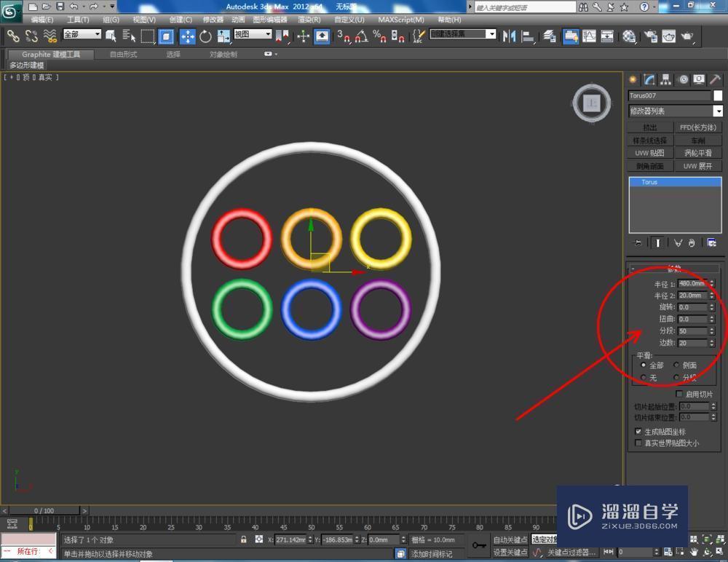The height and width of the screenshot is (562, 728).
Task: Uncheck 生成贴图坐标
Action: click(638, 431)
